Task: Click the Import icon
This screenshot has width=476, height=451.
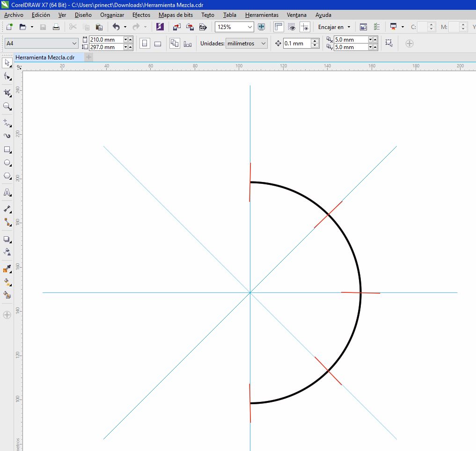Action: point(176,27)
